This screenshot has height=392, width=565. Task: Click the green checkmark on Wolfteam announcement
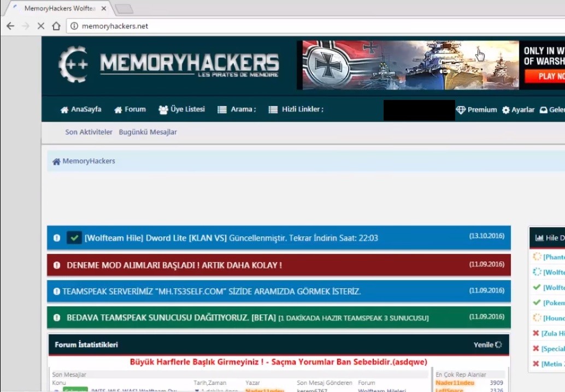[74, 238]
